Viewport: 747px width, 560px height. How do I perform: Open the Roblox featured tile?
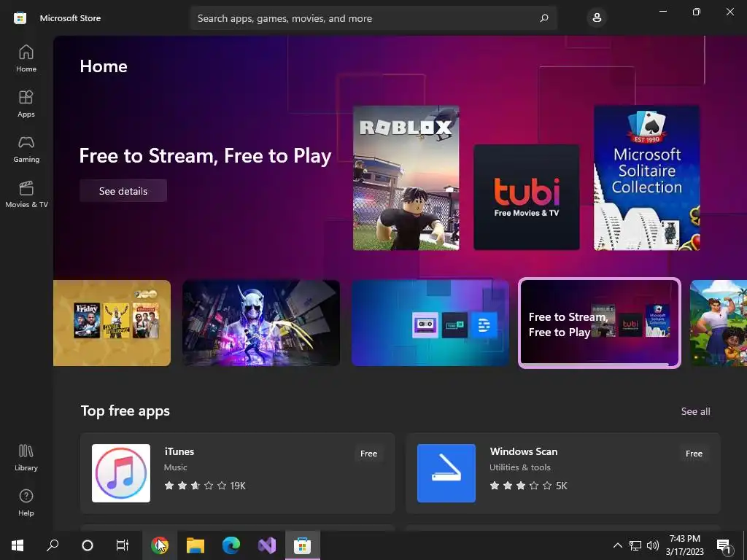(x=406, y=178)
